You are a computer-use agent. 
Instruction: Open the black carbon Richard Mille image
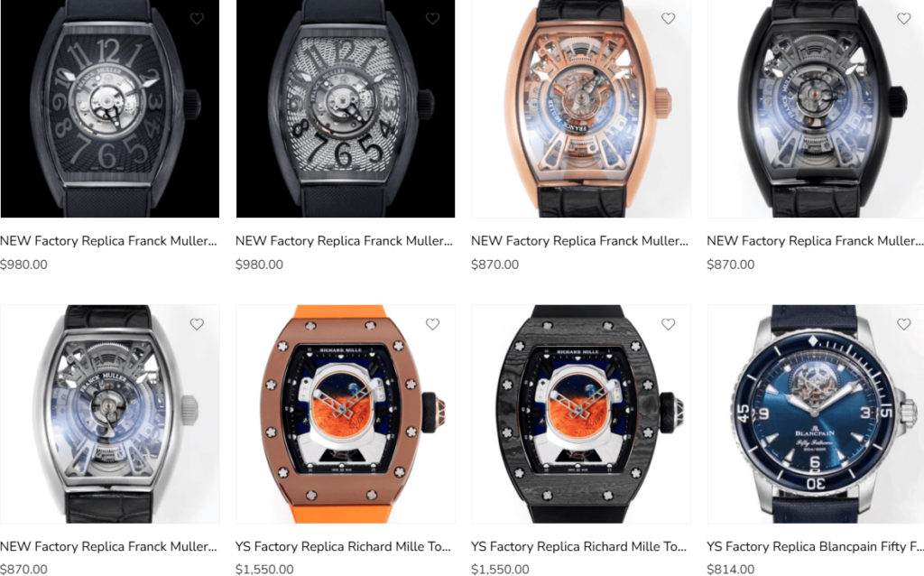581,413
